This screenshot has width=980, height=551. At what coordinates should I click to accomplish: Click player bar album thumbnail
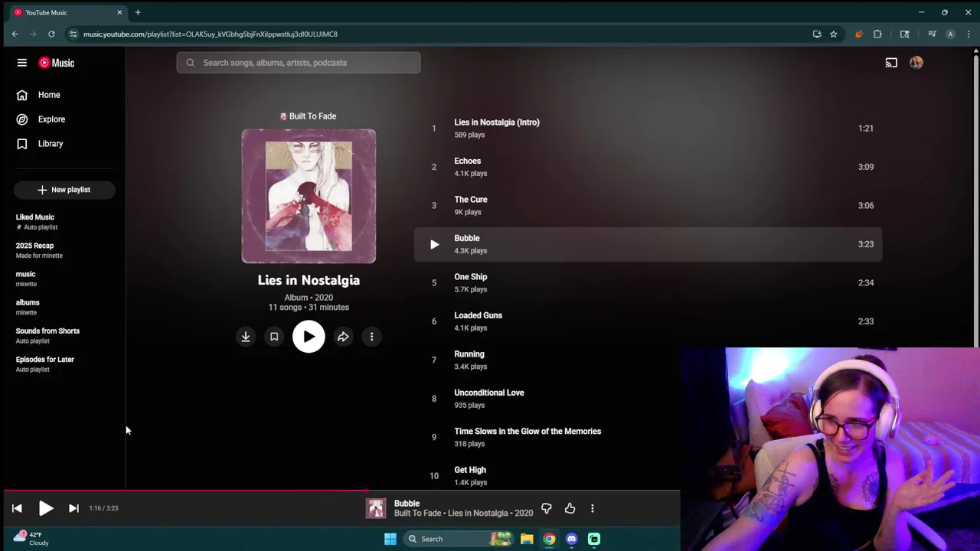pyautogui.click(x=376, y=508)
